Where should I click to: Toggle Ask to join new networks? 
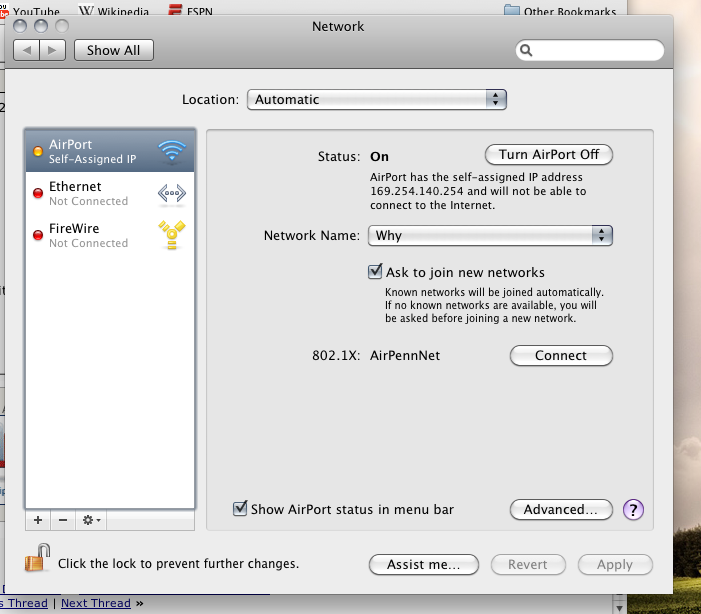coord(375,271)
